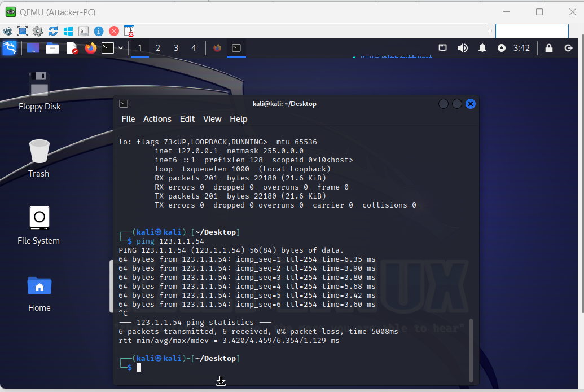
Task: Switch to workspace 4
Action: [194, 48]
